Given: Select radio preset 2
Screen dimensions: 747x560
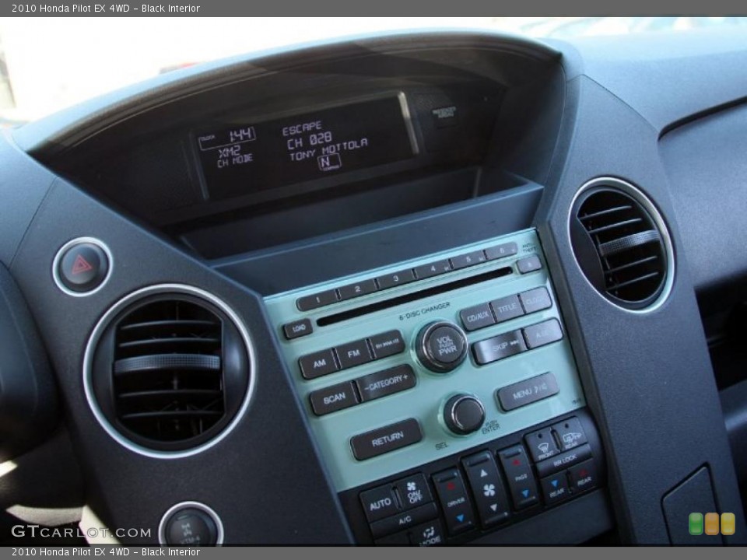Looking at the screenshot, I should (357, 289).
